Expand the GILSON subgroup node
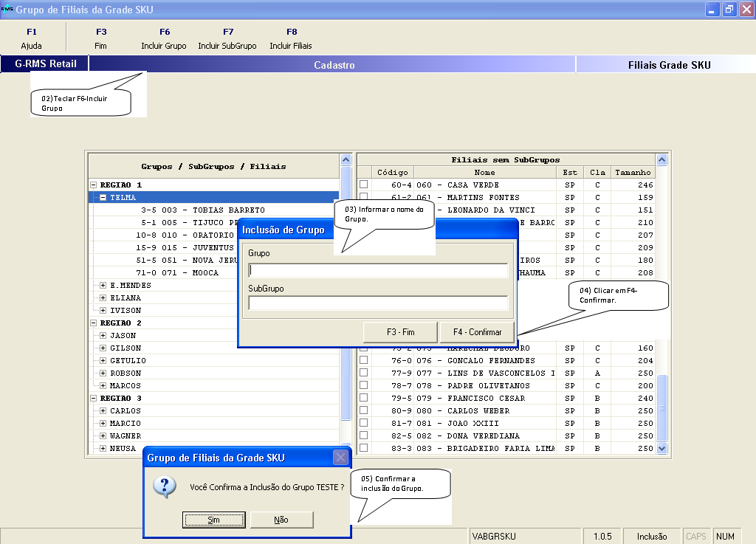The image size is (756, 544). 103,348
